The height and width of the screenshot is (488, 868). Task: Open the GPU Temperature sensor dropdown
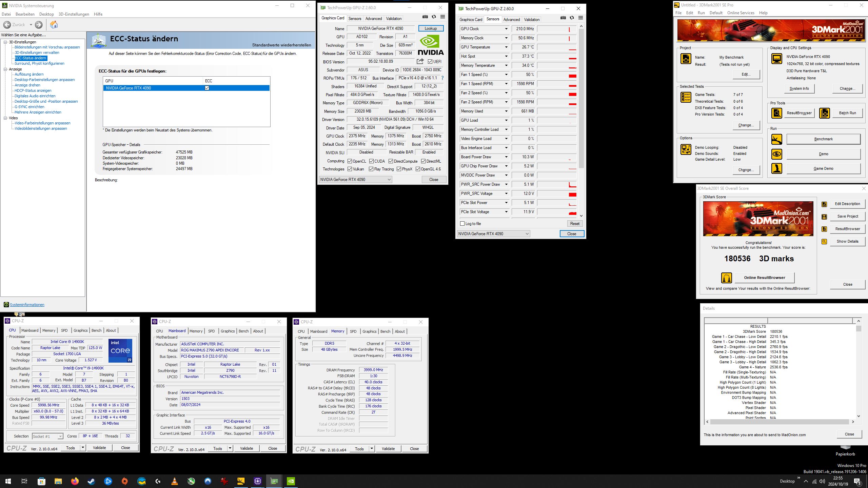(506, 47)
